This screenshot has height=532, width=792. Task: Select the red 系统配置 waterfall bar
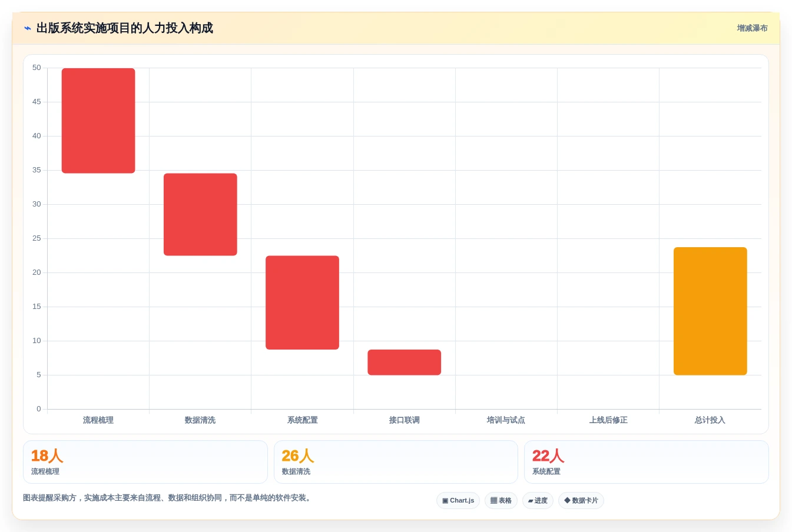(302, 302)
